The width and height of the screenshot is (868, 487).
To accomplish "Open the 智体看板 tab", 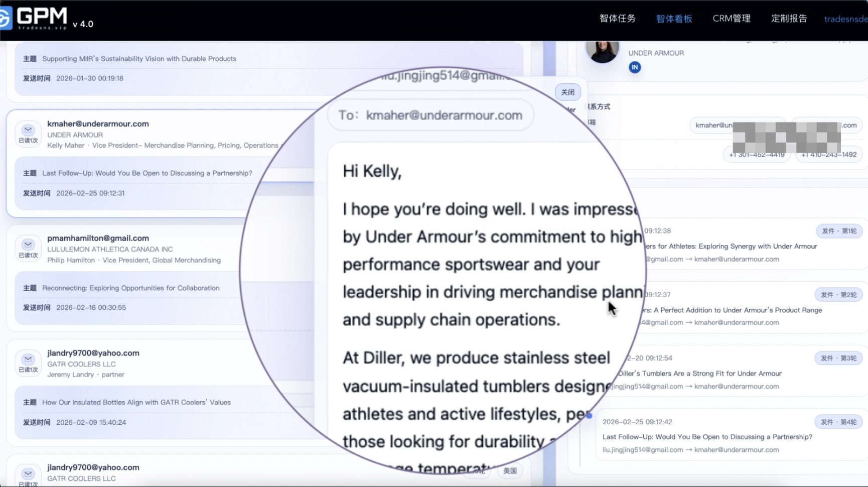I will 674,19.
